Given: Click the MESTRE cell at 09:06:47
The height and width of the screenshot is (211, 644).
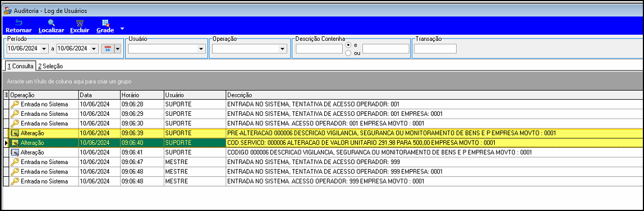Looking at the screenshot, I should pyautogui.click(x=195, y=162).
